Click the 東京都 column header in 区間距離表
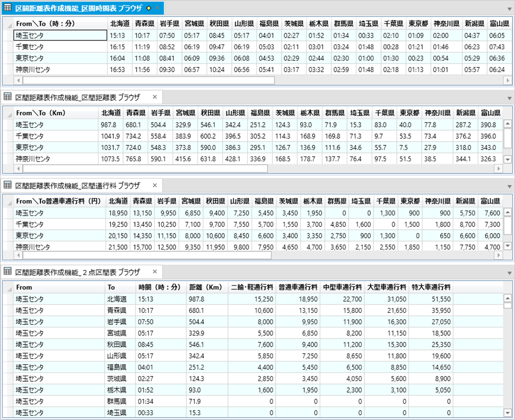The height and width of the screenshot is (420, 515). pyautogui.click(x=409, y=113)
